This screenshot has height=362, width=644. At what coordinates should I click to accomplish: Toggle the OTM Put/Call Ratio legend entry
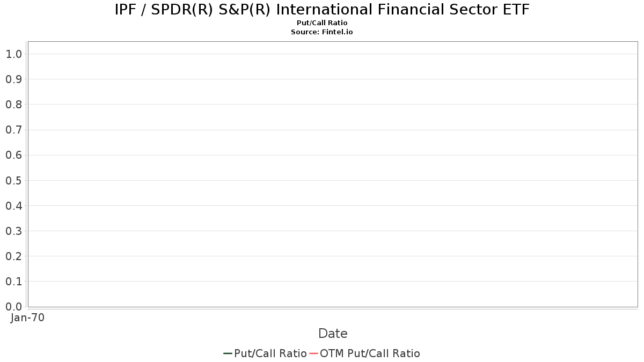(364, 353)
